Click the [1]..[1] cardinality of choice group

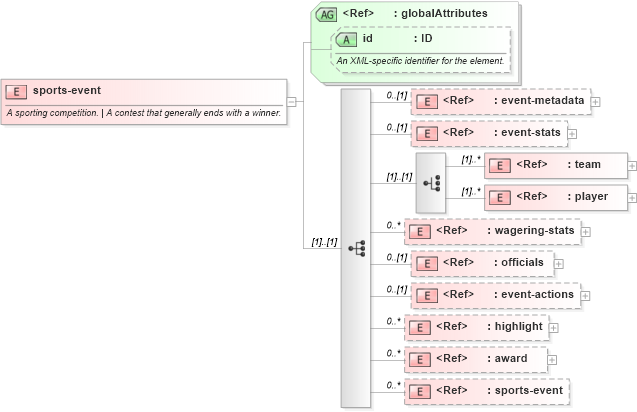399,177
